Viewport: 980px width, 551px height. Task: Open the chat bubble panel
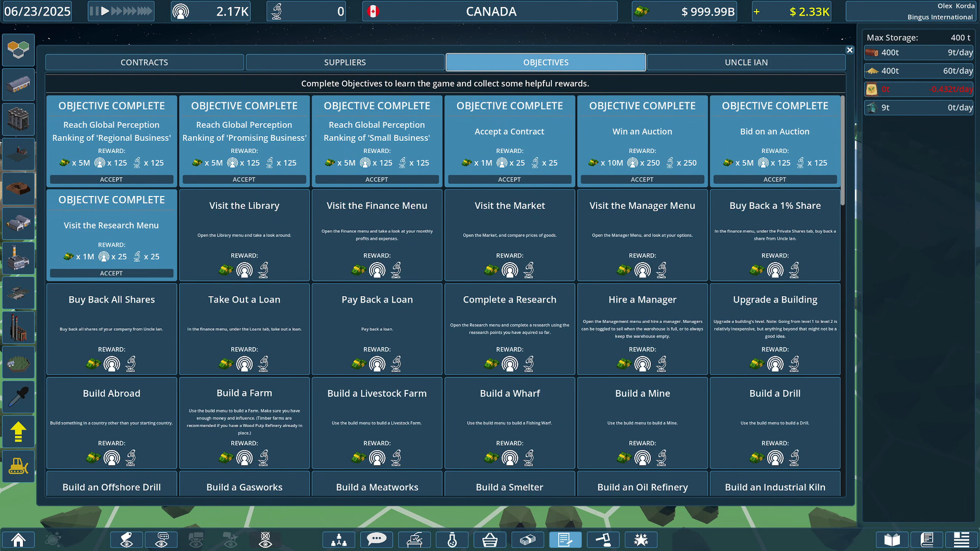tap(377, 539)
